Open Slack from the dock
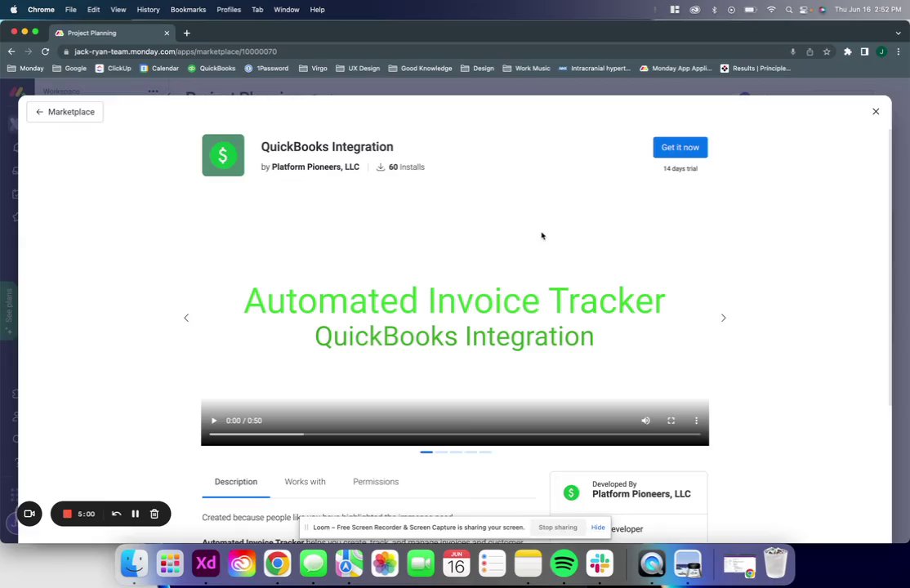The width and height of the screenshot is (910, 588). [600, 563]
